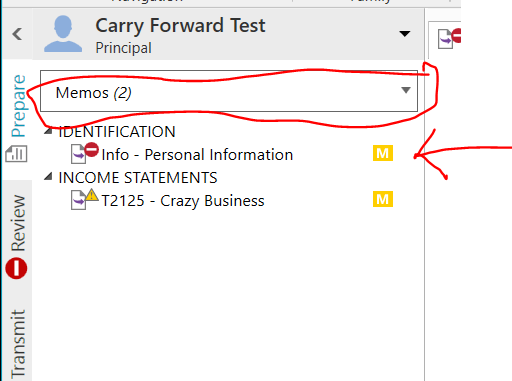The width and height of the screenshot is (512, 381).
Task: Switch to the Review sidebar tab
Action: tap(18, 223)
